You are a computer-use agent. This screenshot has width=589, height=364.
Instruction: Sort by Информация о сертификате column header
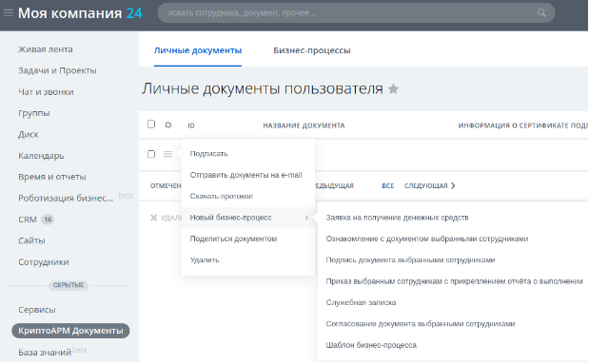pos(523,125)
